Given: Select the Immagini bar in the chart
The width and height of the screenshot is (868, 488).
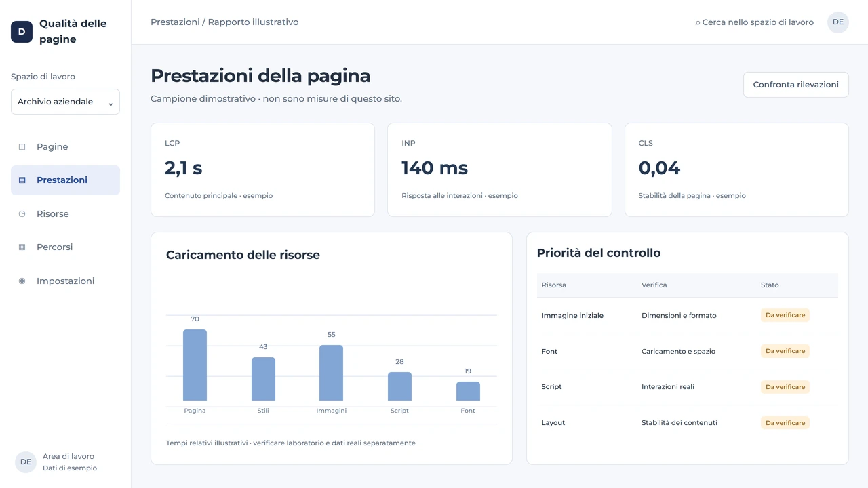Looking at the screenshot, I should tap(331, 373).
